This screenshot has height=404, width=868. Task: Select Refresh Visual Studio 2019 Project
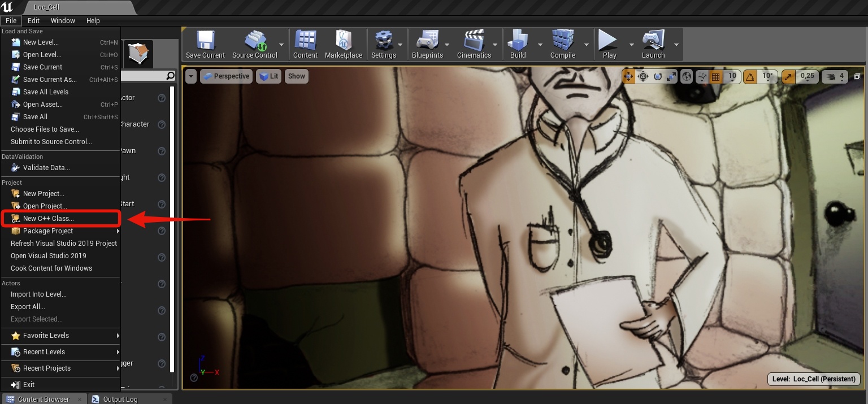[60, 244]
